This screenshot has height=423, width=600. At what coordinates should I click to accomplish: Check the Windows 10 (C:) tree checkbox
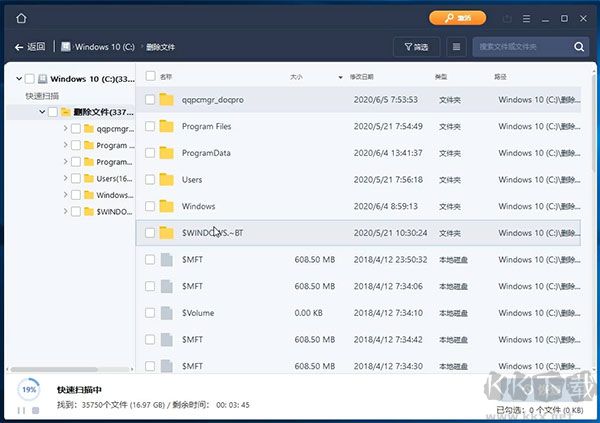[x=30, y=79]
